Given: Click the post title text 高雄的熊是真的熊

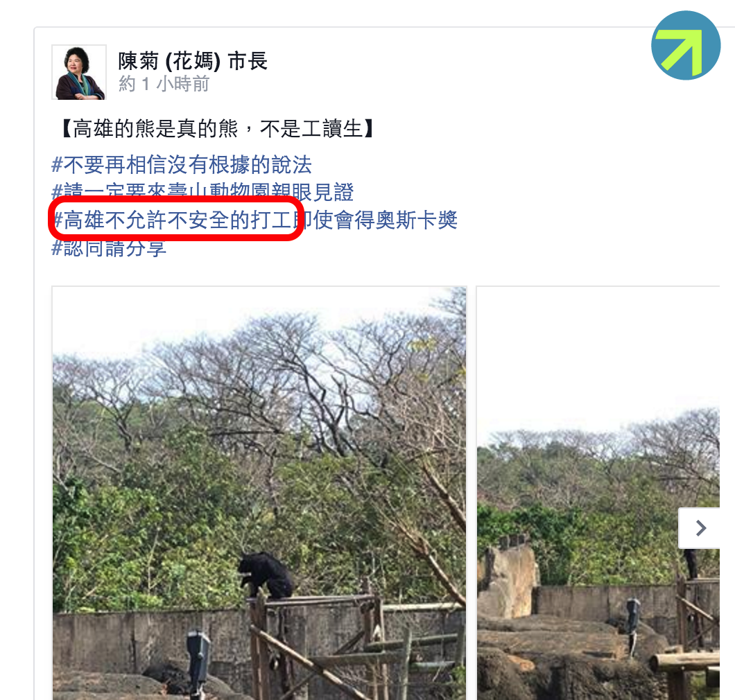Looking at the screenshot, I should 155,128.
